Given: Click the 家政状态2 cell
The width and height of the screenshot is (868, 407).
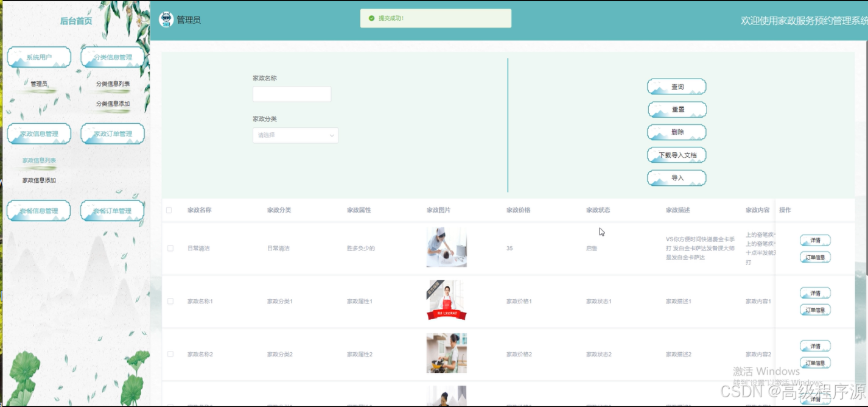Looking at the screenshot, I should coord(599,355).
